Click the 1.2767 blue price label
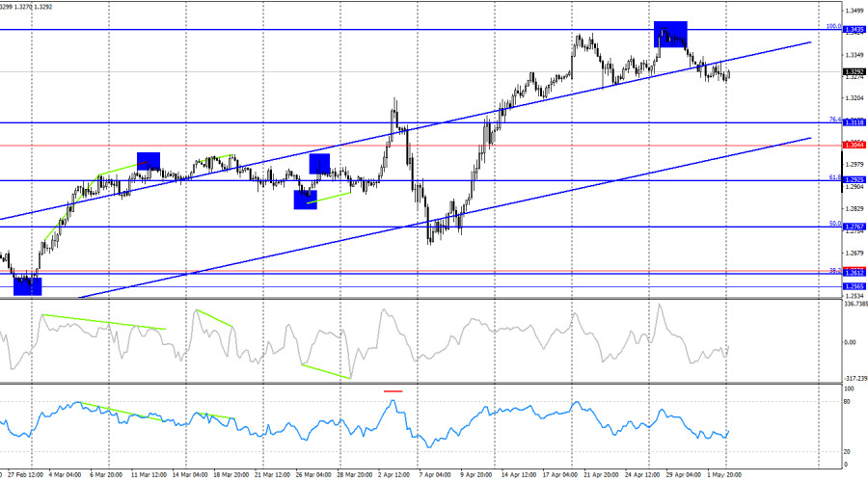The width and height of the screenshot is (868, 482). point(854,227)
